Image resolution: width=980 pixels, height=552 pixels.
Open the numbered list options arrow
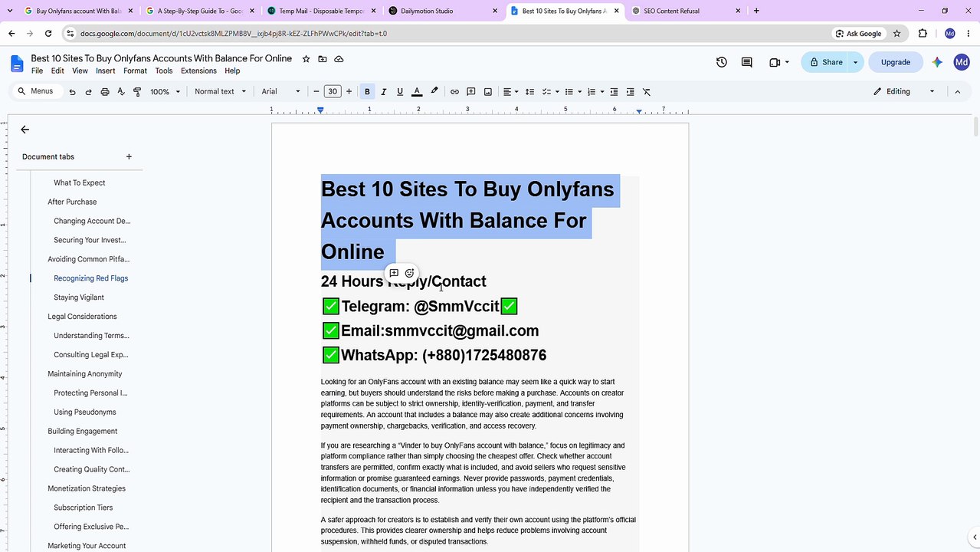602,92
